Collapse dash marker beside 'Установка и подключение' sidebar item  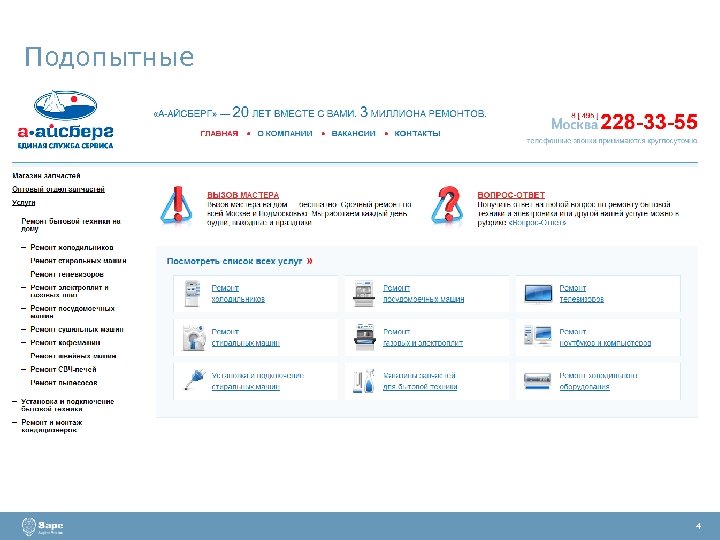click(15, 401)
